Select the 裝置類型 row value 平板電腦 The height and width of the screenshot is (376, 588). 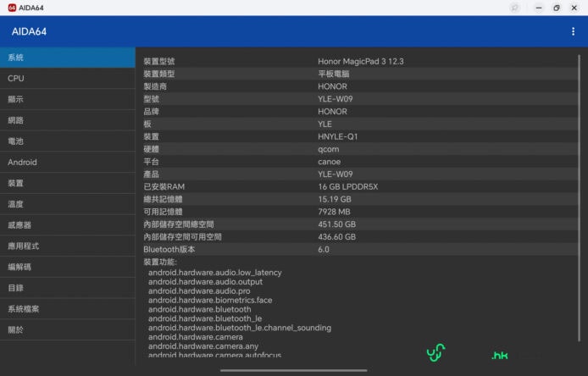(333, 74)
